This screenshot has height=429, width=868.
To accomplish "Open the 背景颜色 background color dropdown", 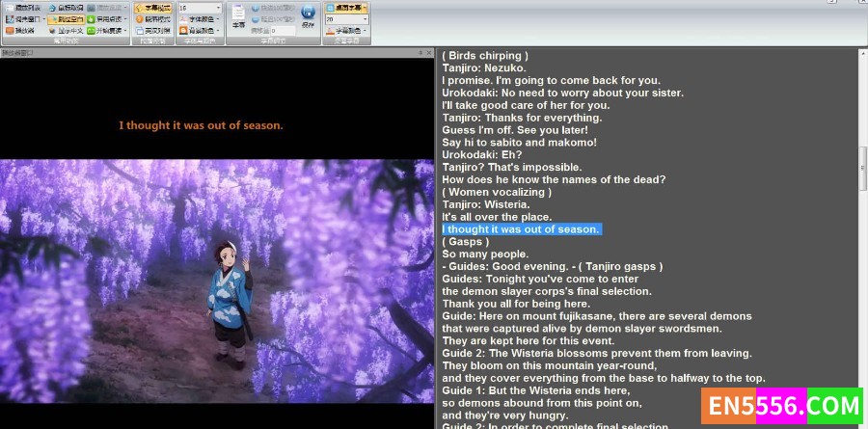I will tap(199, 31).
